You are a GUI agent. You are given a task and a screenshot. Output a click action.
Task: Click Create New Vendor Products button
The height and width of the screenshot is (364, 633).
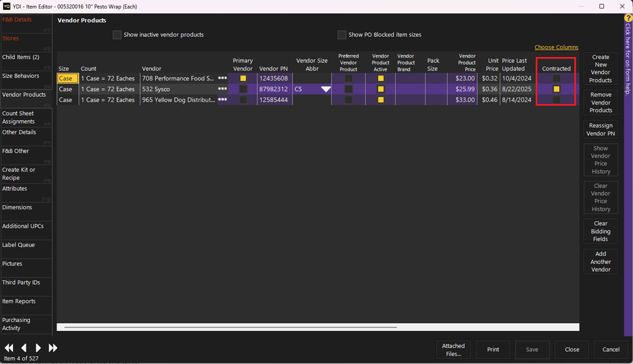601,69
